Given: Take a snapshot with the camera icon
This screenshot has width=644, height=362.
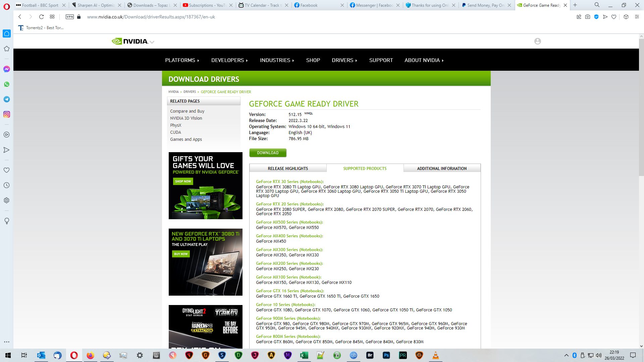Looking at the screenshot, I should point(588,17).
